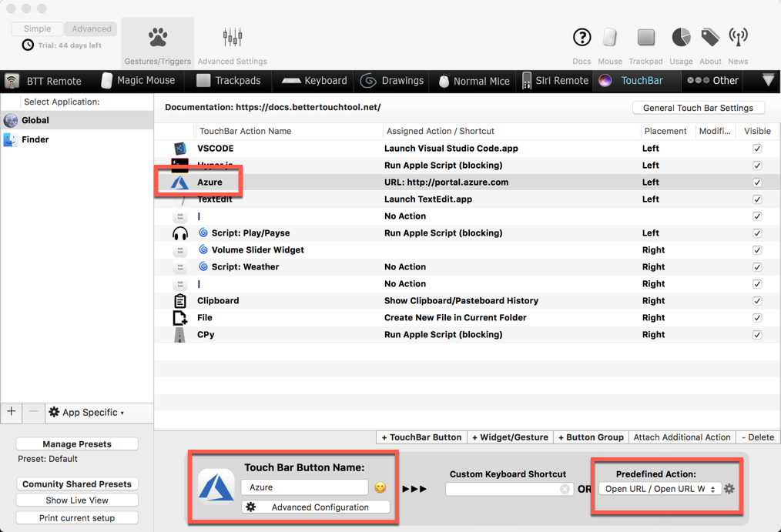Click the emoji picker smiley icon
Viewport: 781px width, 532px height.
[380, 487]
